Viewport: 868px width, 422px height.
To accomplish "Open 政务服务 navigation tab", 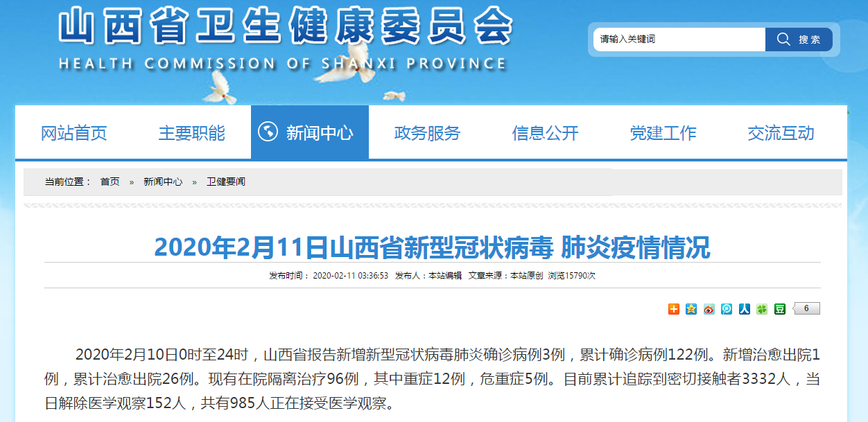I will point(428,133).
